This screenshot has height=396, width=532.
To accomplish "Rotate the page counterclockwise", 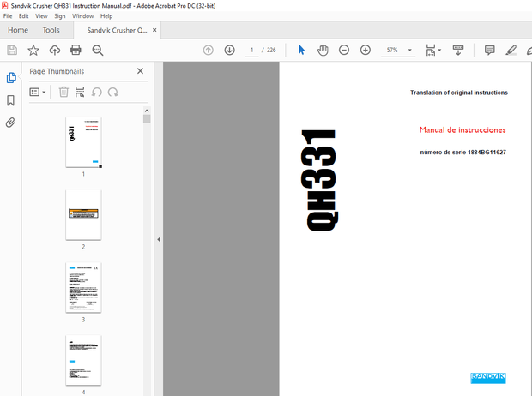I will [x=96, y=93].
